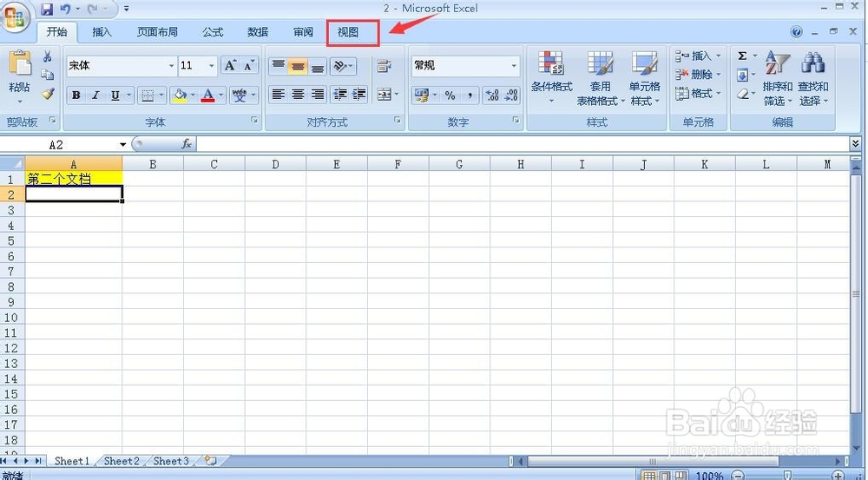Activate the Format Painter brush
868x480 pixels.
(x=48, y=94)
